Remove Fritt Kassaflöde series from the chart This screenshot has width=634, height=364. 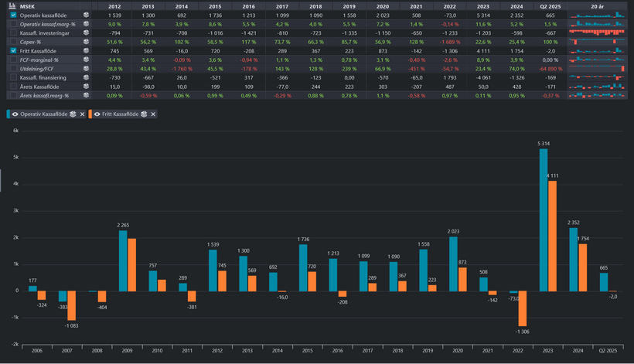point(153,114)
